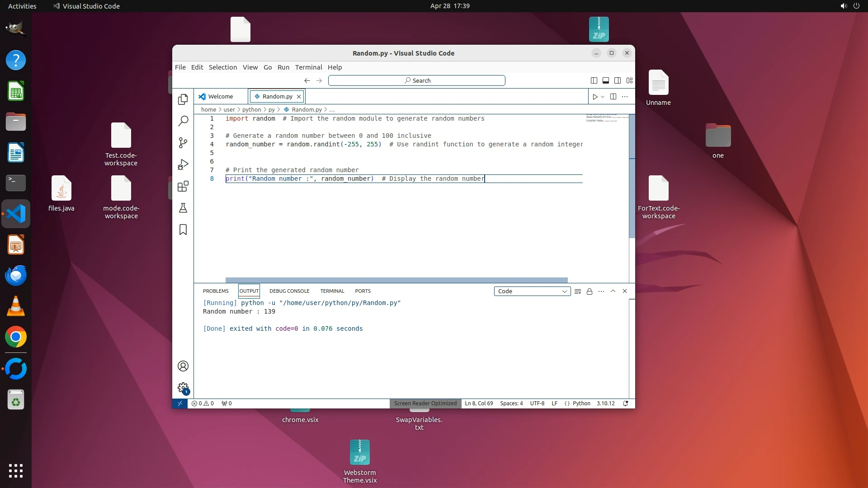Screen dimensions: 868x488
Task: Open the Bookmarks view icon
Action: pyautogui.click(x=183, y=230)
